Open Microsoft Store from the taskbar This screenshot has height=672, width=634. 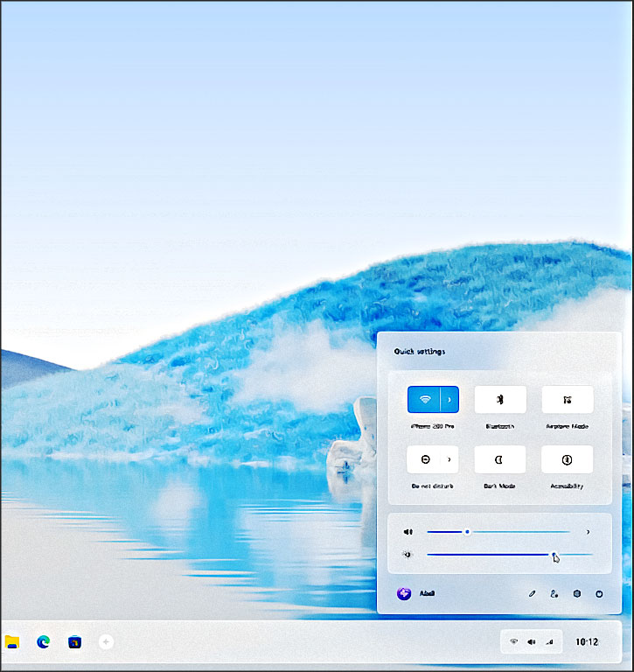coord(74,642)
